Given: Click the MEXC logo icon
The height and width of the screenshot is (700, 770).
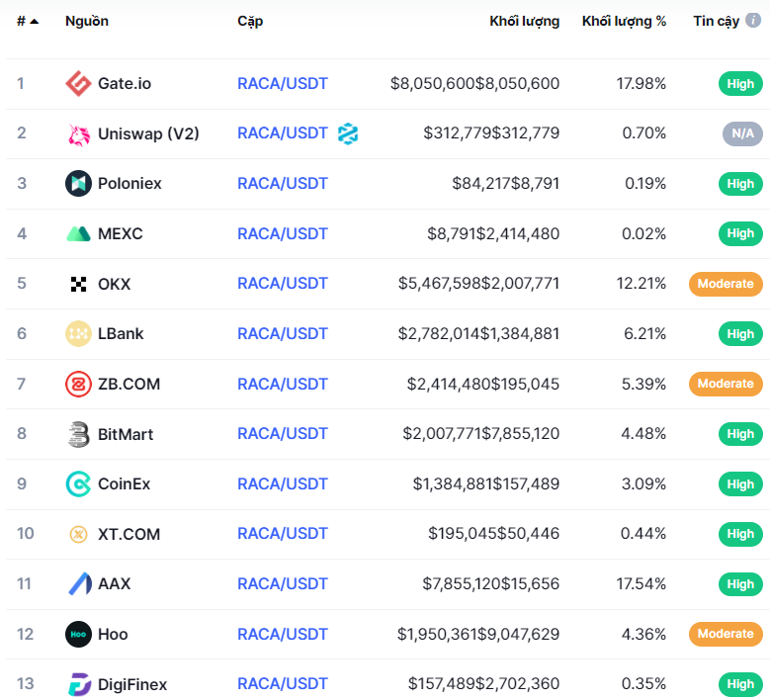Looking at the screenshot, I should [x=78, y=233].
